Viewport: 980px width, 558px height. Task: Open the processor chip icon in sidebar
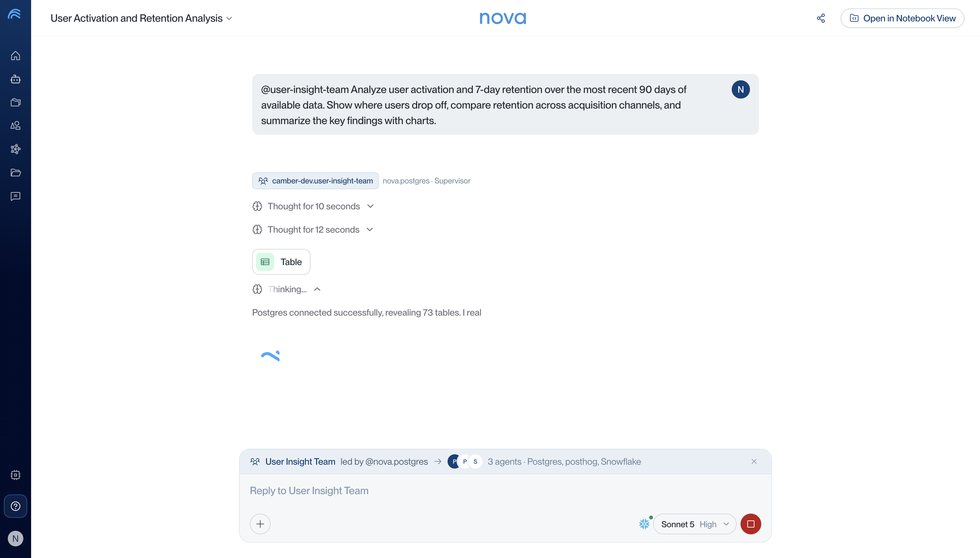pyautogui.click(x=15, y=475)
